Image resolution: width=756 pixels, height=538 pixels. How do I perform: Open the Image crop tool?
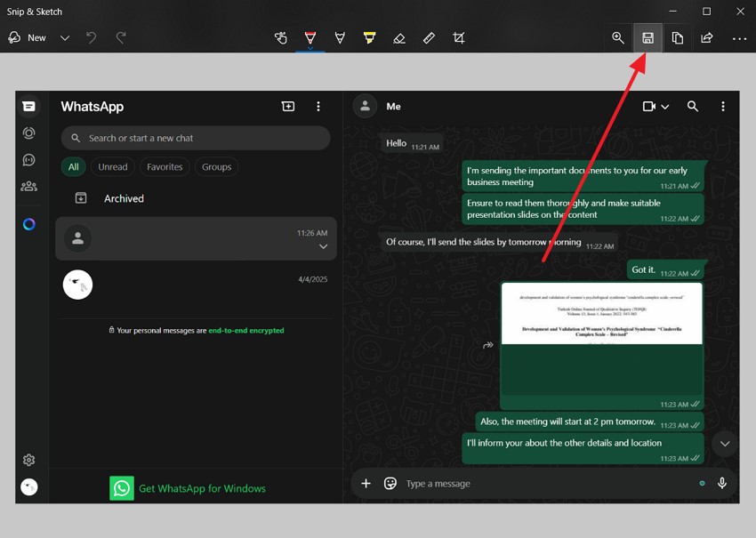point(459,38)
